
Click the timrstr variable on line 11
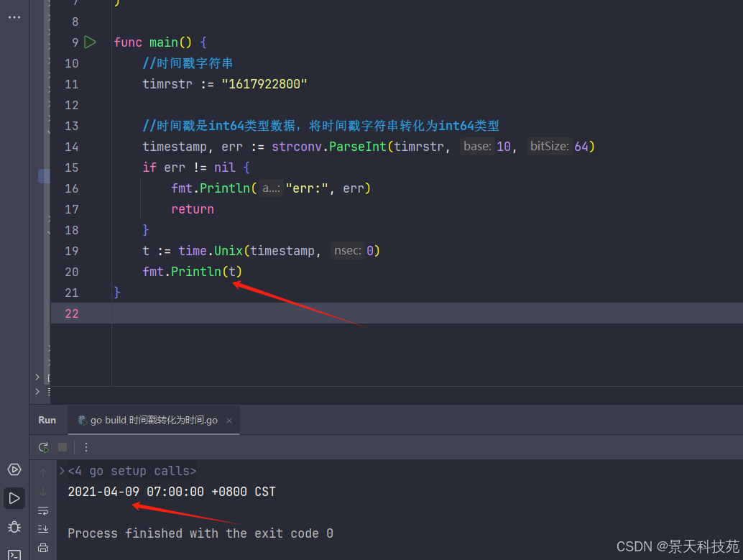click(x=167, y=84)
